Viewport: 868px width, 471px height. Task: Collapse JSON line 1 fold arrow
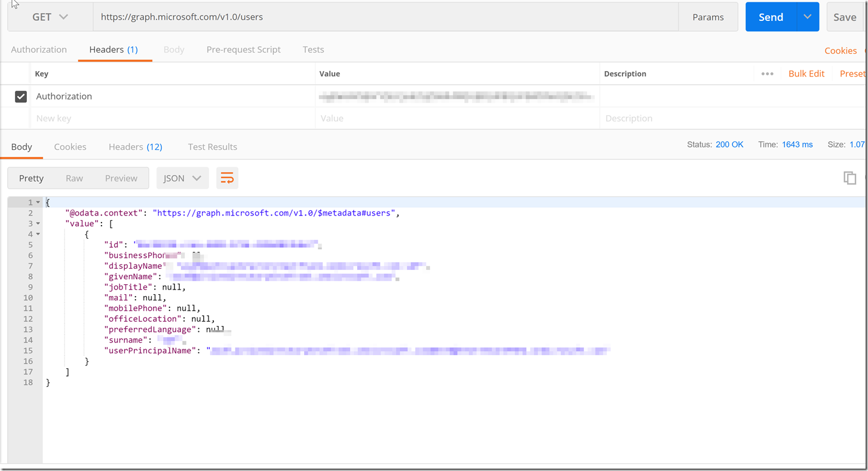point(38,202)
